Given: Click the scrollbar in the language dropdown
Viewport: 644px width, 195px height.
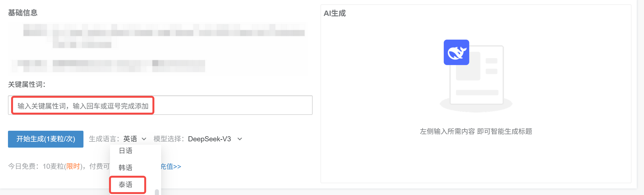Looking at the screenshot, I should tap(157, 192).
